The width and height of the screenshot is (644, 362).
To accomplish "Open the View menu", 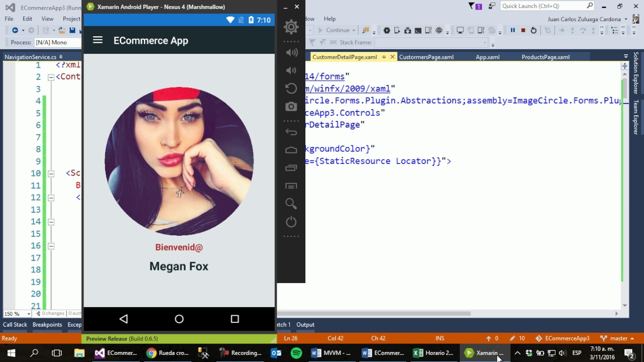I will [47, 19].
